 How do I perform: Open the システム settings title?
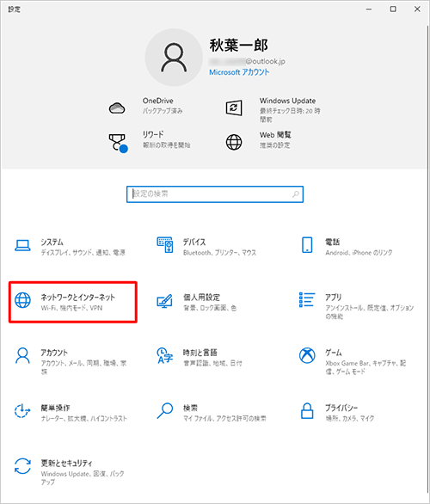(x=52, y=242)
